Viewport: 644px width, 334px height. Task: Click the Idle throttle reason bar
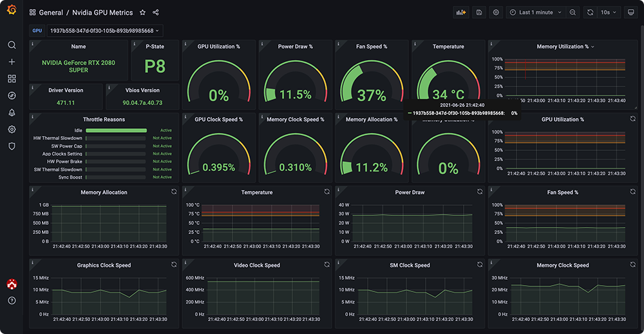[116, 130]
